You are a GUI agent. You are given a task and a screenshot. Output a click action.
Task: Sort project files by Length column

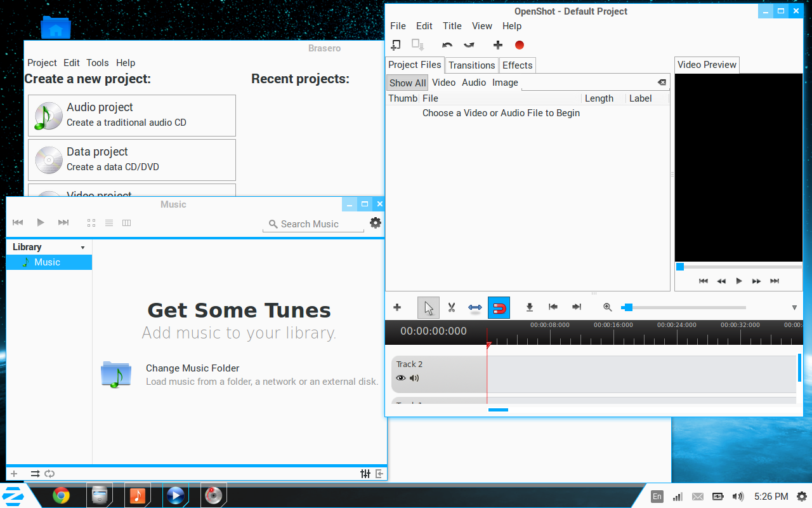pyautogui.click(x=603, y=98)
